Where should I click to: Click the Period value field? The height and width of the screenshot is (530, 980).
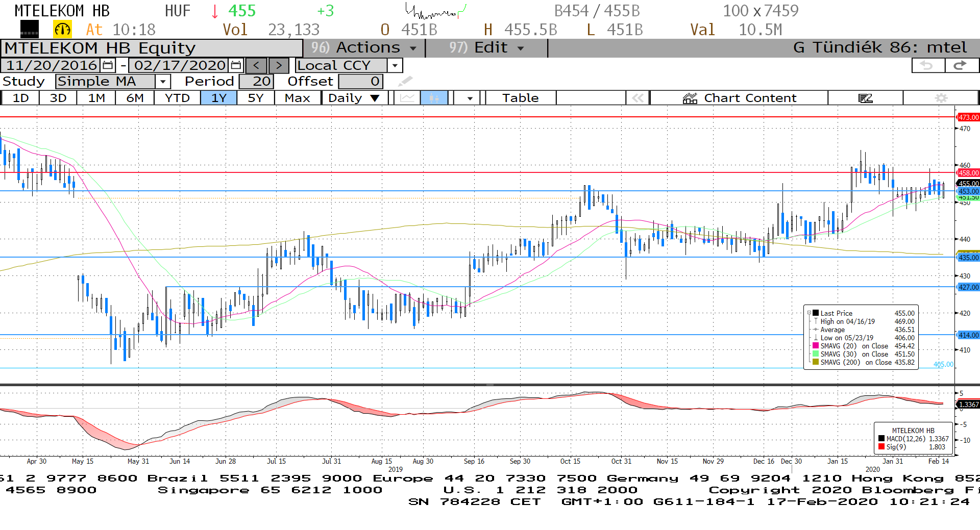coord(256,81)
